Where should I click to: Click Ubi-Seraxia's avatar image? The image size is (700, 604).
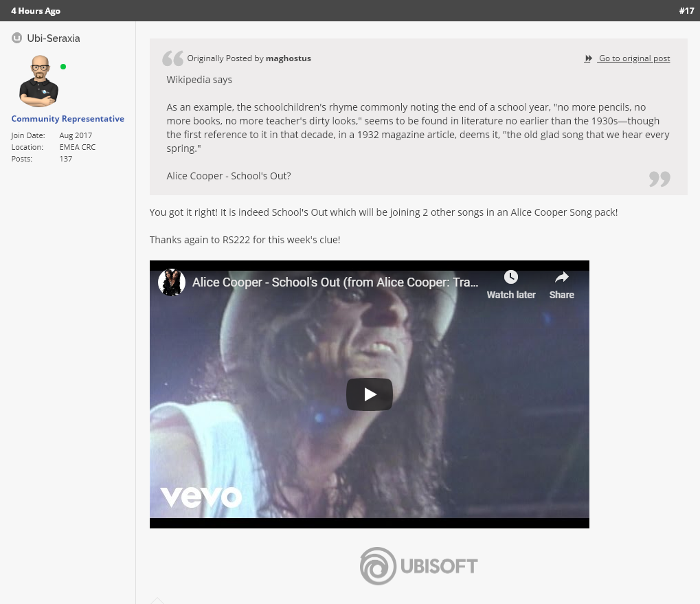[x=39, y=81]
